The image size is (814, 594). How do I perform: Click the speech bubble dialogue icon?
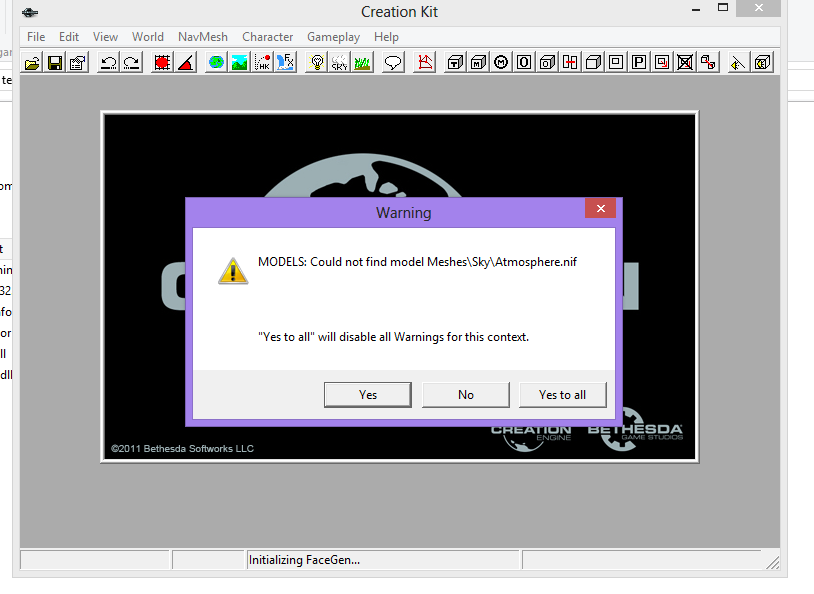pyautogui.click(x=393, y=62)
